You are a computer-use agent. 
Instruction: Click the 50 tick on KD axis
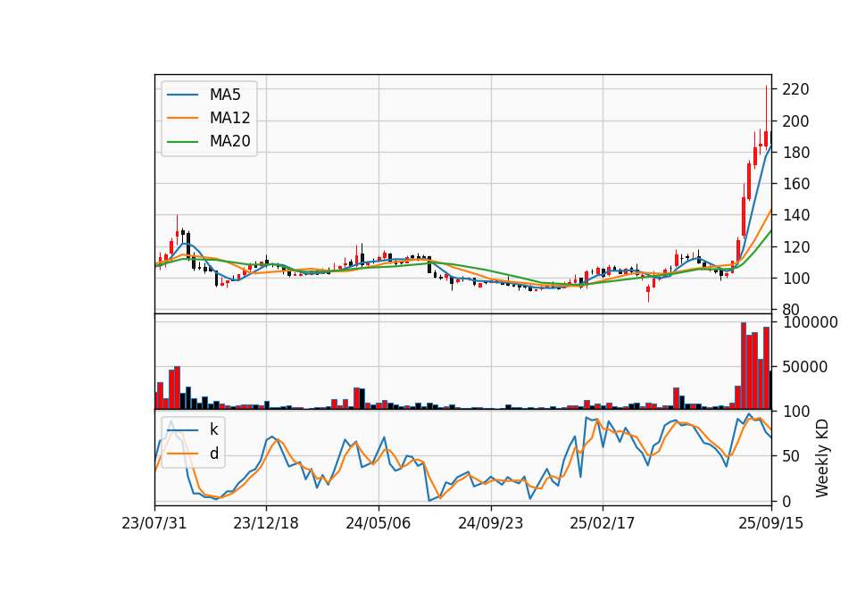click(x=791, y=456)
